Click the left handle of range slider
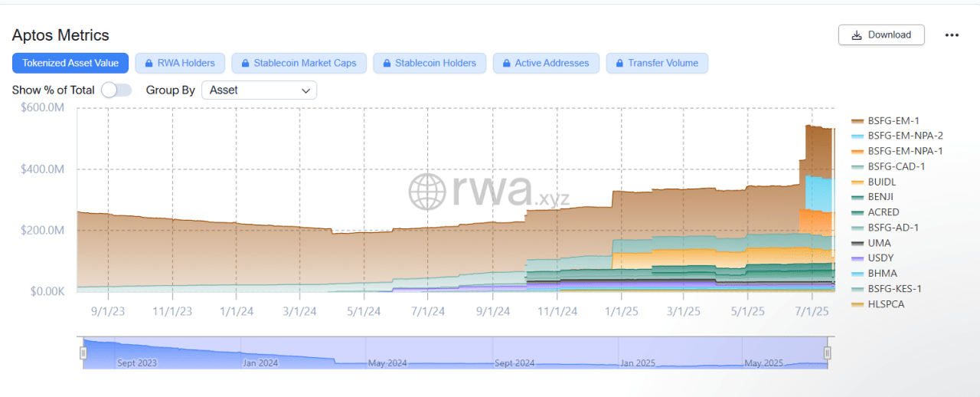 (x=83, y=353)
